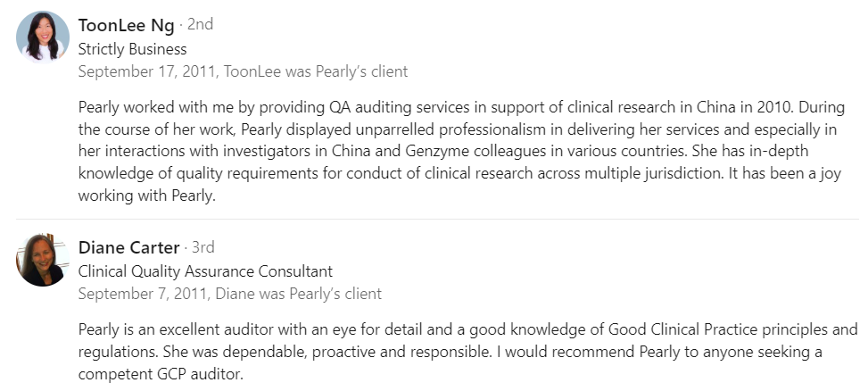
Task: Click the September 7, 2011 date line
Action: [229, 294]
